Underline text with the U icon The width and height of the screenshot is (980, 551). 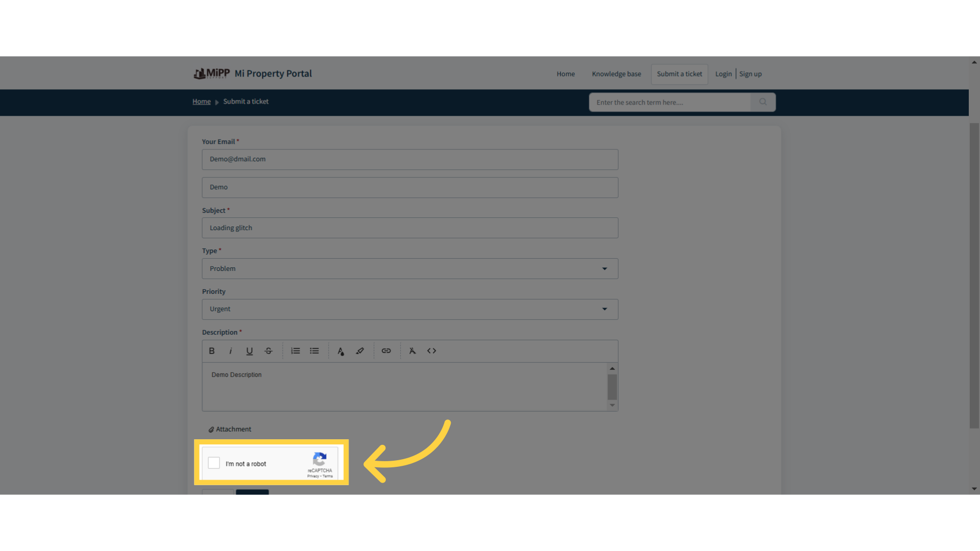[250, 351]
